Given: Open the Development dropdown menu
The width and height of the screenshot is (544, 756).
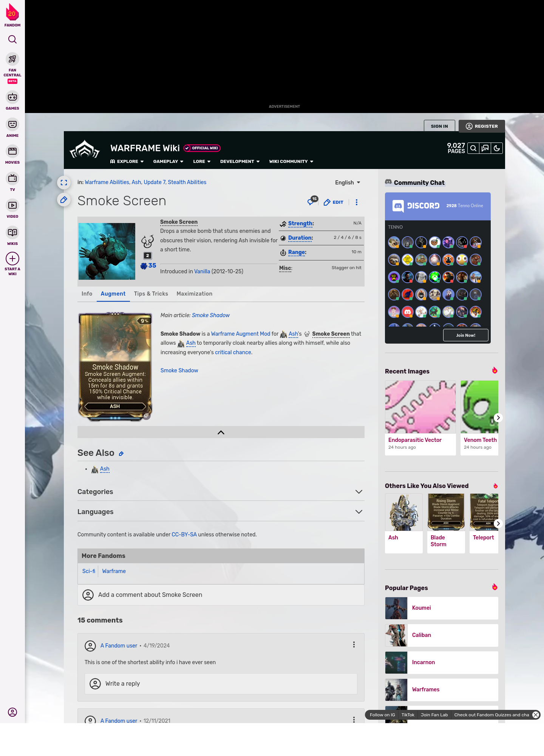Looking at the screenshot, I should point(240,161).
